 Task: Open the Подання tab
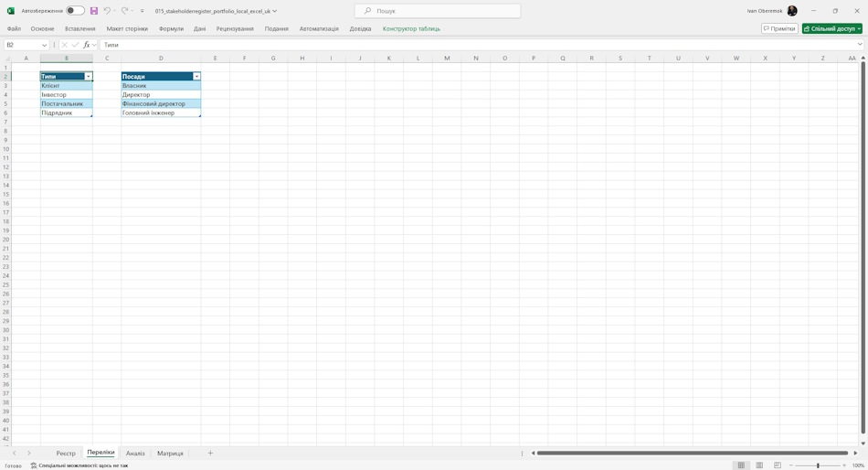tap(276, 29)
